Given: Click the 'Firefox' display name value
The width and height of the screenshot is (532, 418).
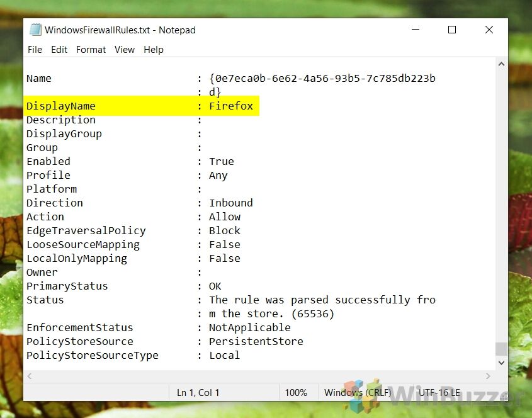Looking at the screenshot, I should pyautogui.click(x=231, y=106).
